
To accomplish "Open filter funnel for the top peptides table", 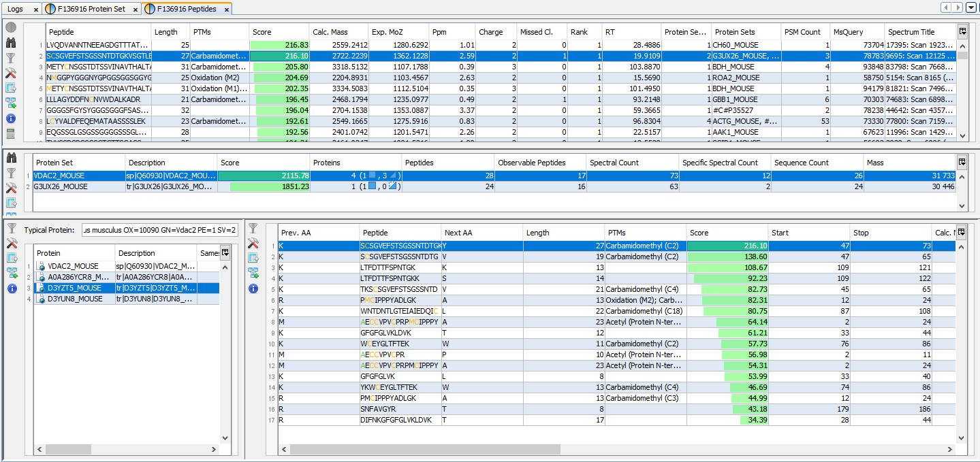I will 11,58.
